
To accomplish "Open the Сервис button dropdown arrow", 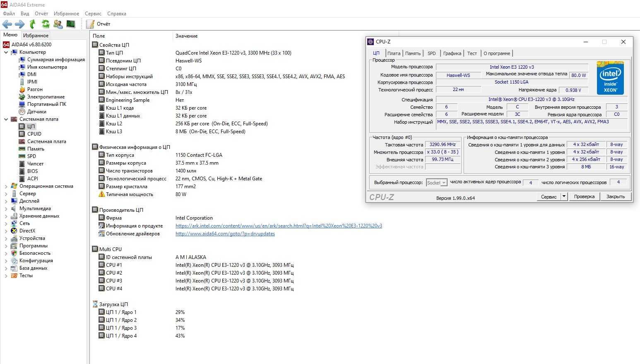I will (x=564, y=197).
